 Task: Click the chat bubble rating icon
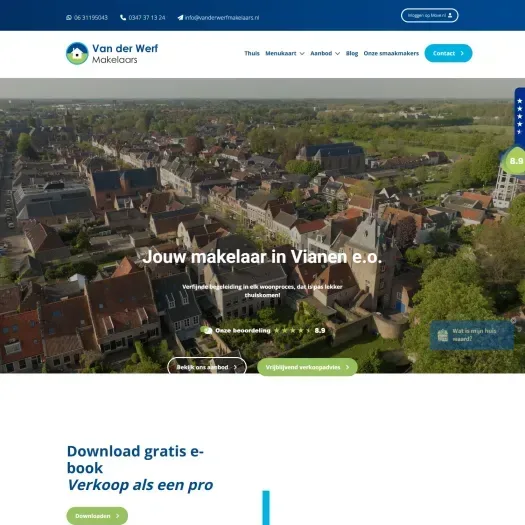pyautogui.click(x=207, y=330)
